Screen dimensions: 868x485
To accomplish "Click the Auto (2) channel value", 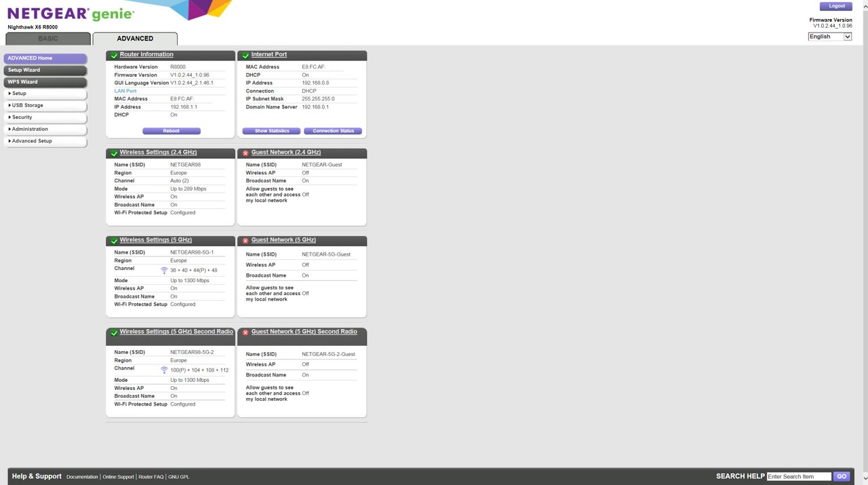I will [x=180, y=180].
